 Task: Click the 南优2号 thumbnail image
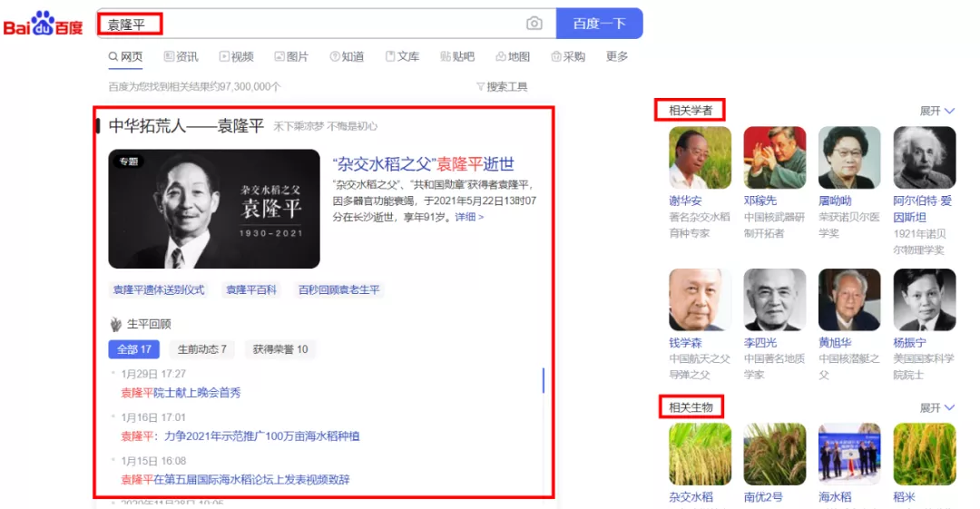(774, 454)
